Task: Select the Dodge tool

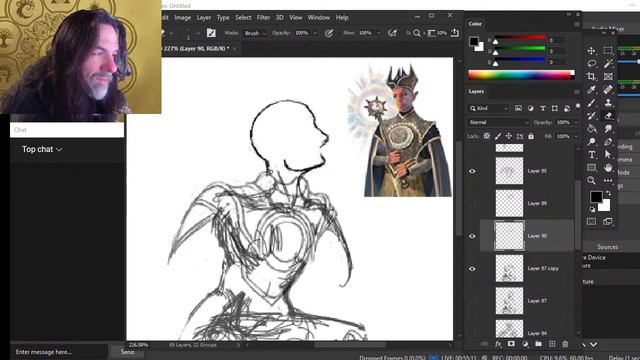Action: coord(591,142)
